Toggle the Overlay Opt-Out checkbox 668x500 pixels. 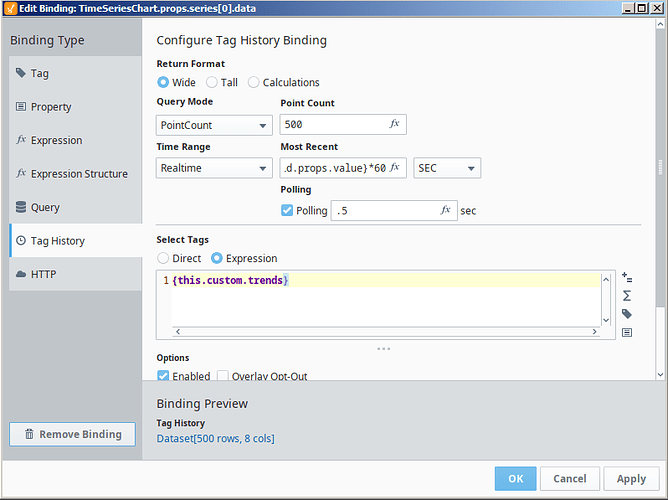click(x=222, y=375)
